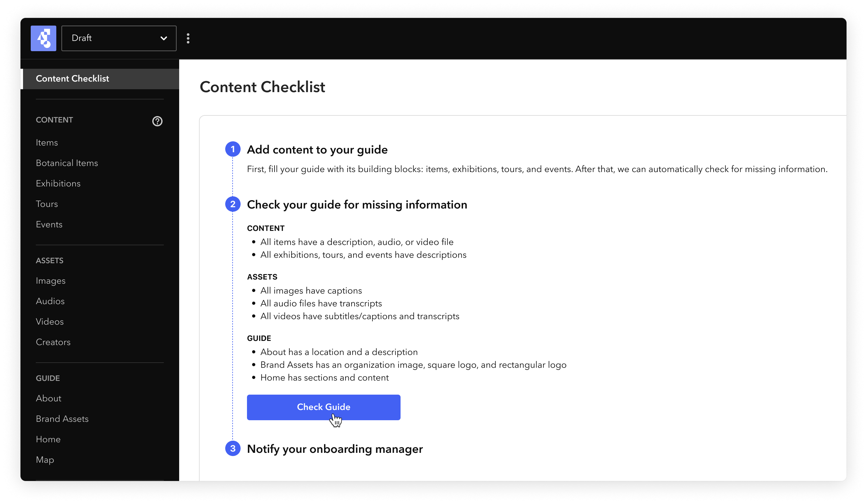Open Images under Assets
Image resolution: width=867 pixels, height=504 pixels.
(51, 281)
